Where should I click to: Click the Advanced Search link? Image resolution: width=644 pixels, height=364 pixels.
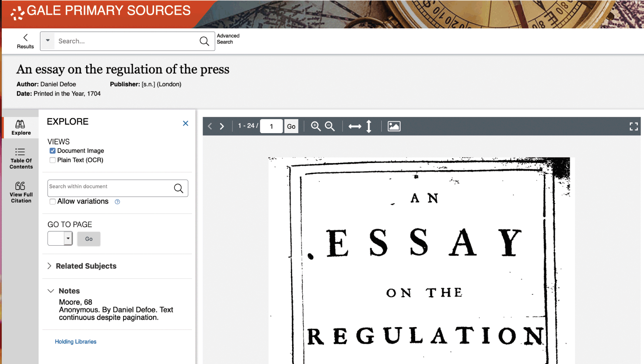228,39
